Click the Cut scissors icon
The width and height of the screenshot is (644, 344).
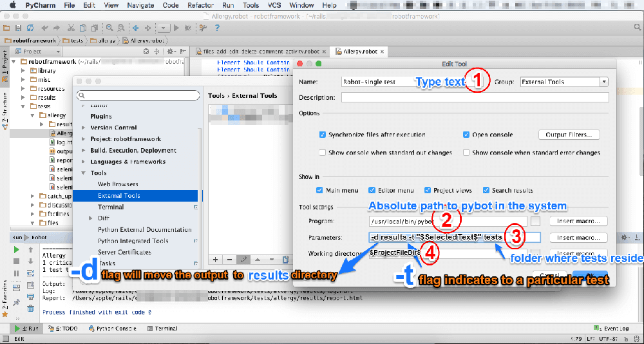click(71, 28)
